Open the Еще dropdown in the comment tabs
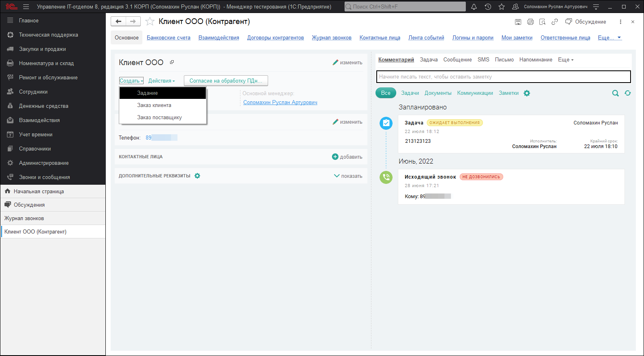Viewport: 644px width, 356px height. coord(565,60)
